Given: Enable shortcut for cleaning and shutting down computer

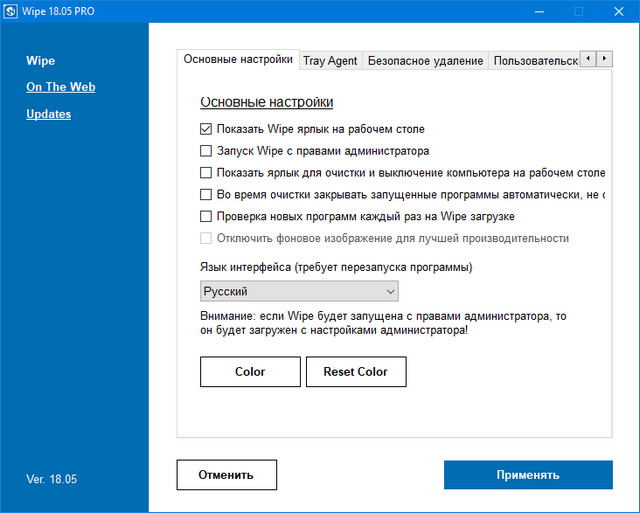Looking at the screenshot, I should (206, 173).
